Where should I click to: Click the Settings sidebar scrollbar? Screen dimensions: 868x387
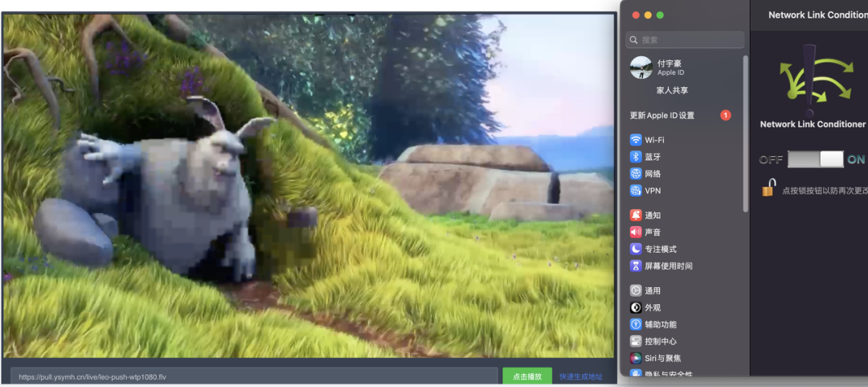[x=746, y=133]
